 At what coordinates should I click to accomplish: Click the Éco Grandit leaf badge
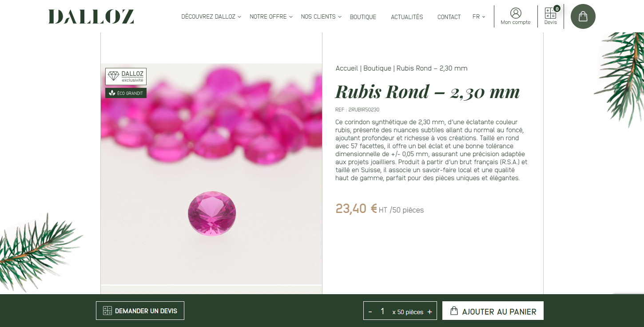pyautogui.click(x=126, y=93)
